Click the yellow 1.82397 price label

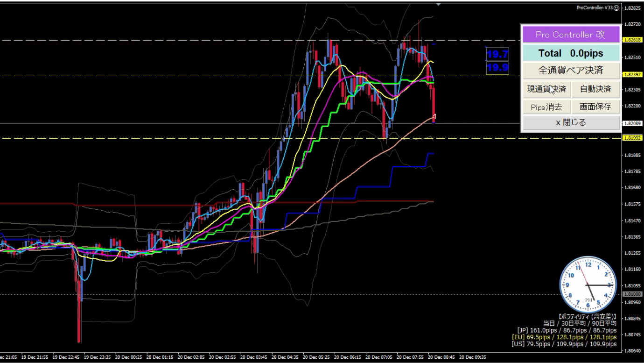[633, 75]
